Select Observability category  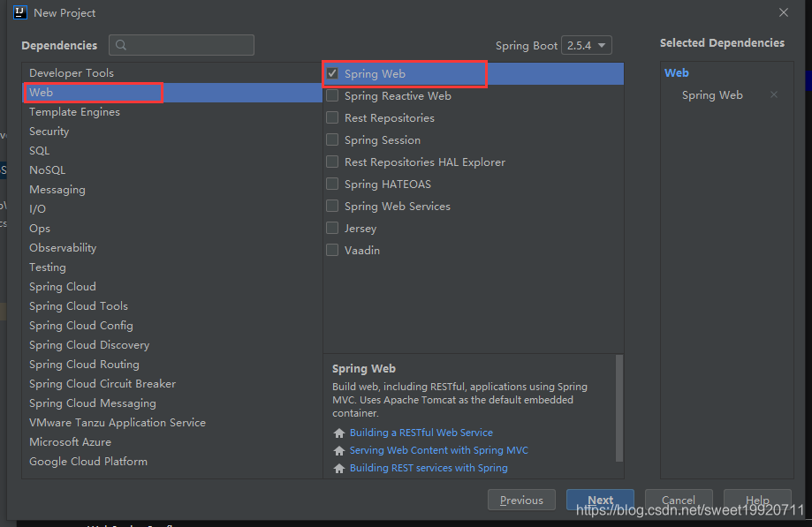(x=172, y=248)
